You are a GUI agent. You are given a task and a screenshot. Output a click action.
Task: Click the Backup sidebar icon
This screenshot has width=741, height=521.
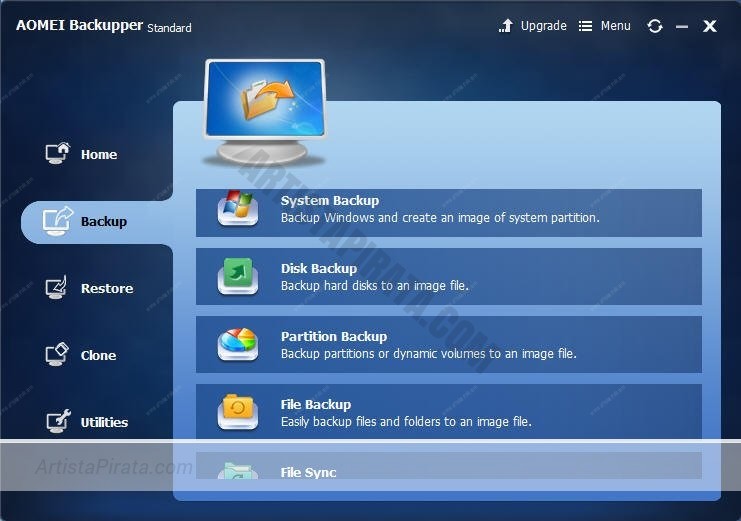tap(58, 221)
